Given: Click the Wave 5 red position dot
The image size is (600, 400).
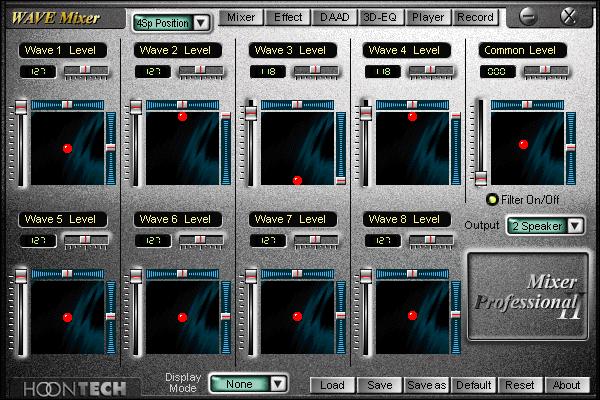Looking at the screenshot, I should (x=67, y=317).
